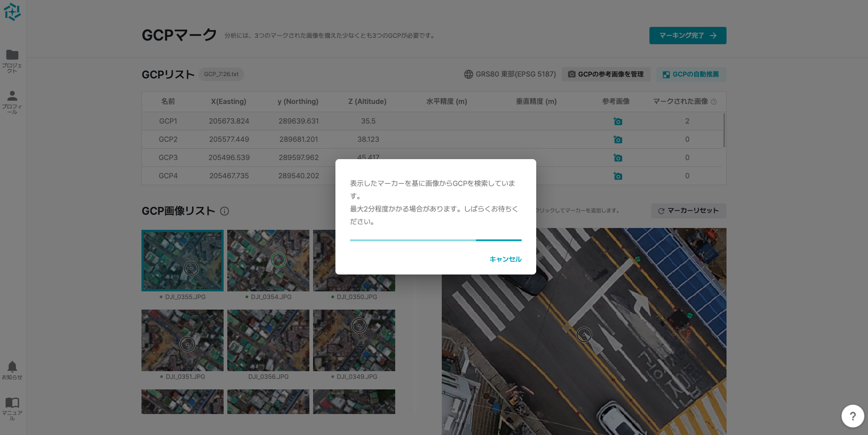Open the プロジェクト folder icon
The image size is (868, 435).
pyautogui.click(x=12, y=55)
